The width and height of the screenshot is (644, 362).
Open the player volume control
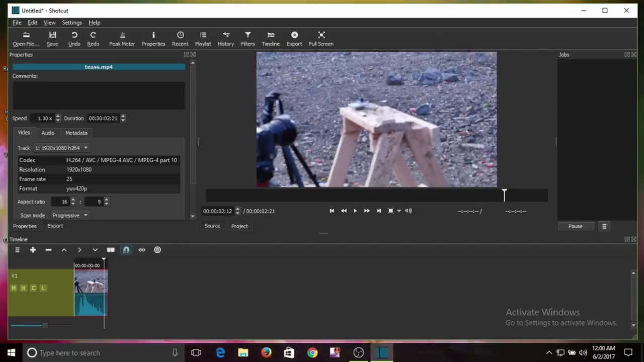pos(409,211)
